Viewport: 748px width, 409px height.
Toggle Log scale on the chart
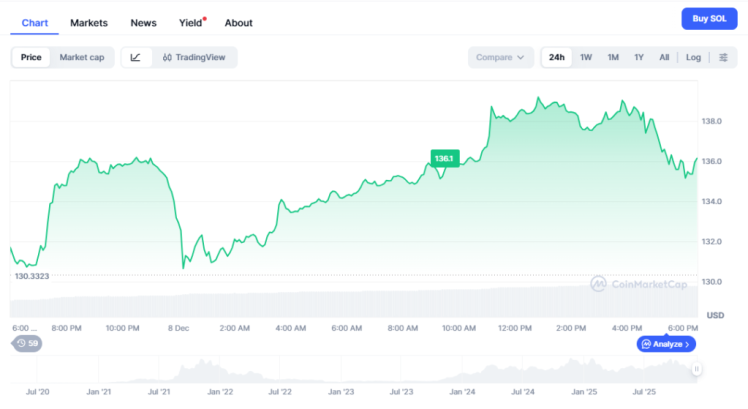[693, 58]
